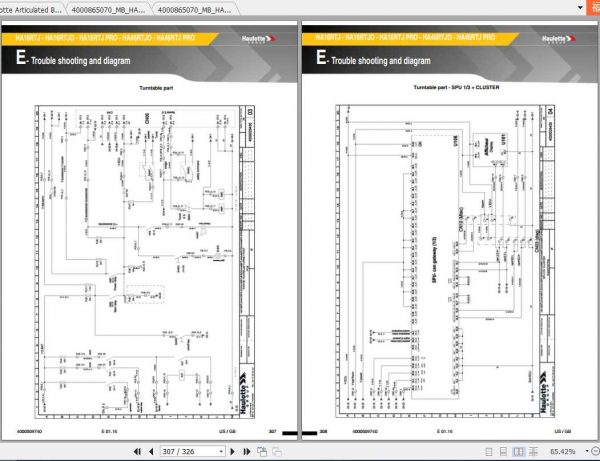Click the left page wiring diagram

145,262
